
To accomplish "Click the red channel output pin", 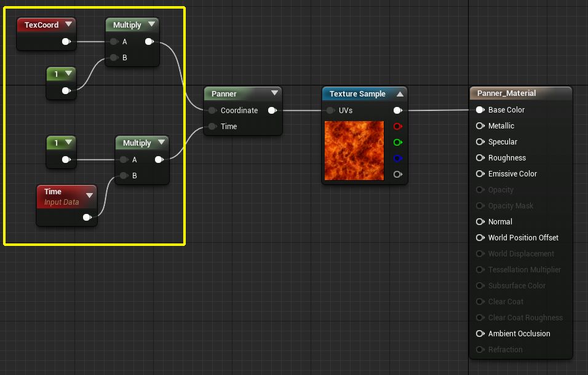I will (x=397, y=127).
